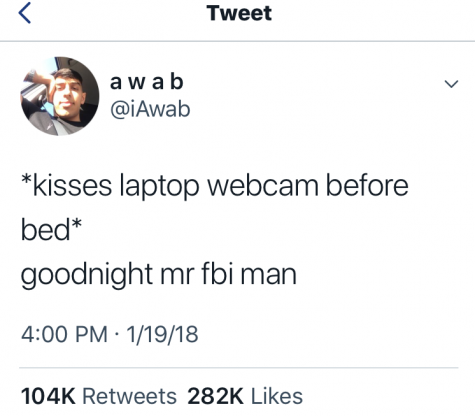Click the "282K" like count number
Viewport: 475px width, 416px height.
[215, 396]
